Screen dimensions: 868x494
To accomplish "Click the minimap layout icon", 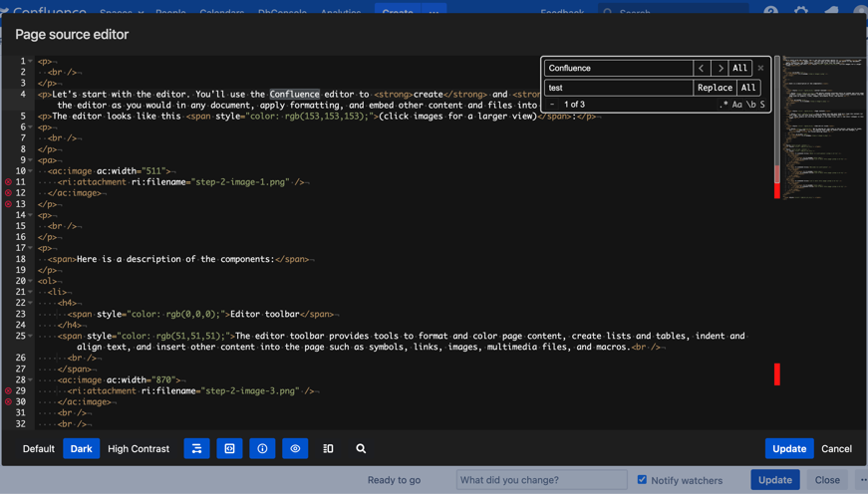I will click(328, 449).
